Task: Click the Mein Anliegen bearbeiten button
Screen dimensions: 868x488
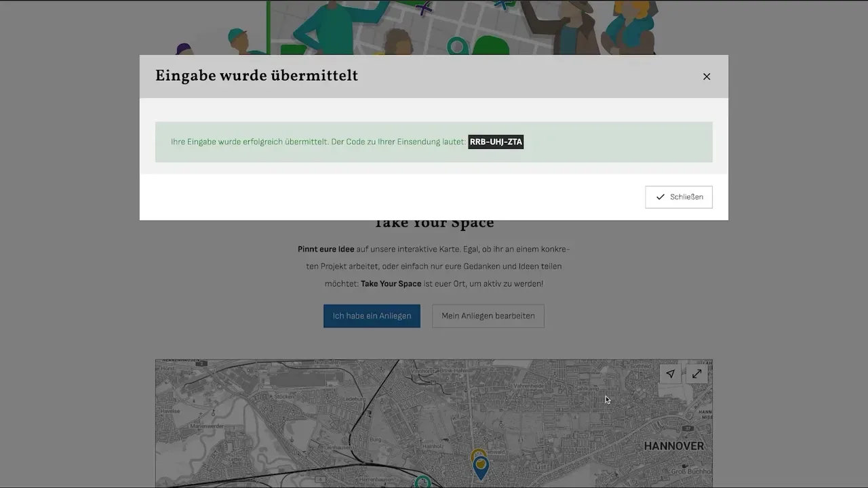Action: (488, 316)
